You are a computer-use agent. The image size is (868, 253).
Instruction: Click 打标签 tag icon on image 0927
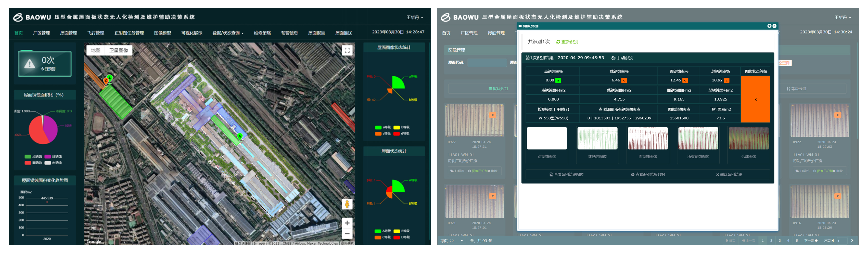tap(457, 171)
